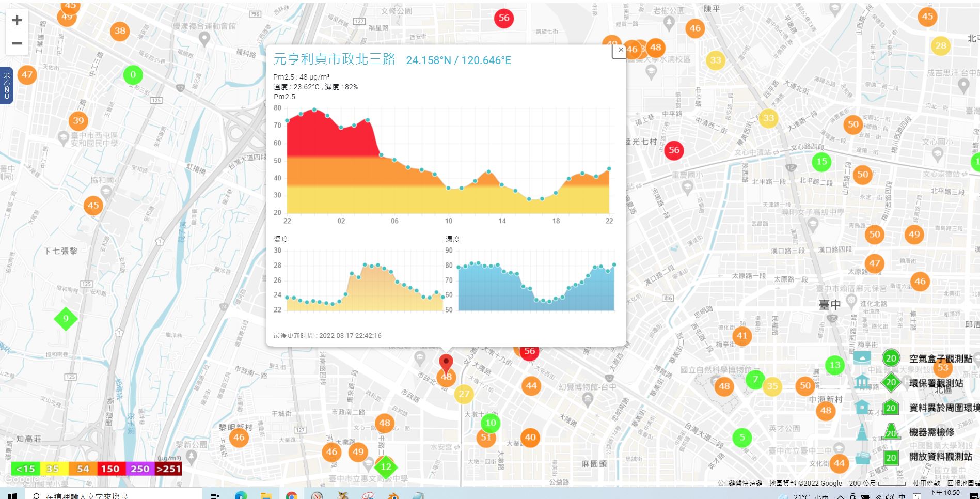Open the 鍵盤快速鍵 keyboard shortcuts link
The image size is (980, 499).
[x=746, y=484]
